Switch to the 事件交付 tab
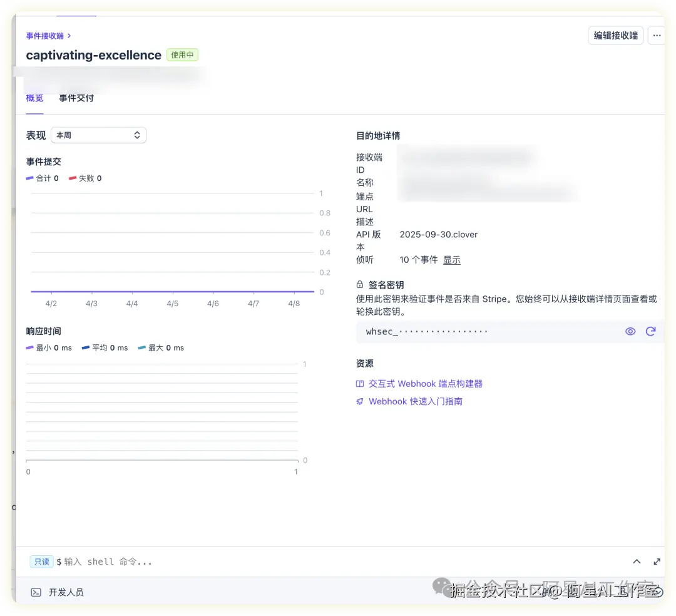 [x=76, y=98]
